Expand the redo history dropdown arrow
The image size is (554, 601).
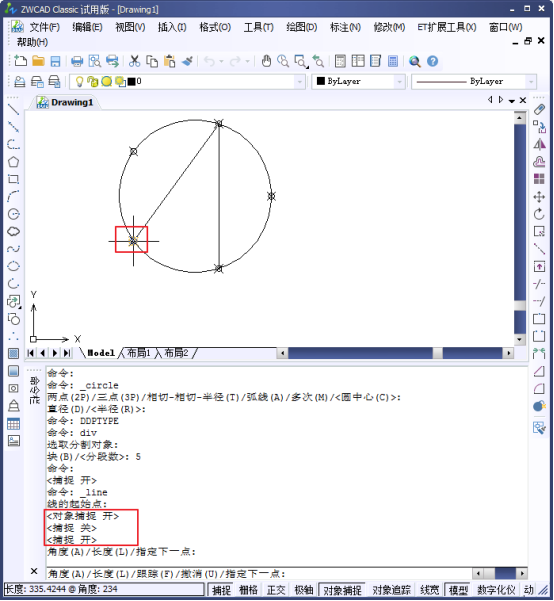(248, 61)
